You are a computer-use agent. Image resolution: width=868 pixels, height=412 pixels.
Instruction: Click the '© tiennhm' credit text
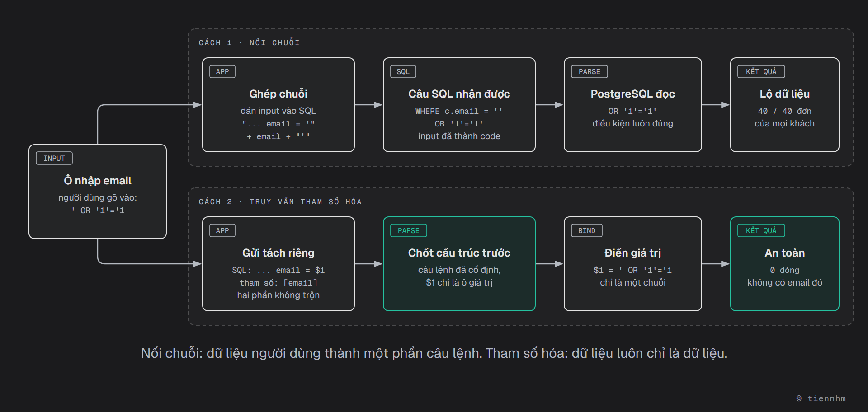(x=821, y=398)
